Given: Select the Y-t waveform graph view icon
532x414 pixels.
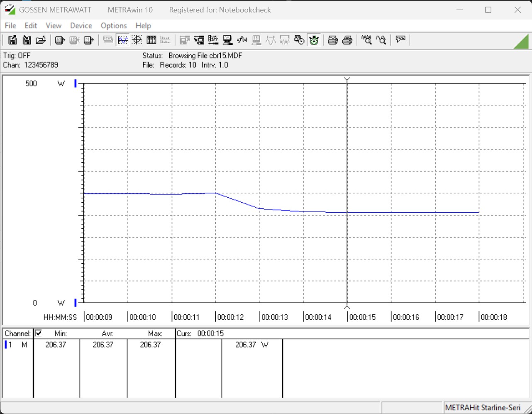Looking at the screenshot, I should click(122, 40).
